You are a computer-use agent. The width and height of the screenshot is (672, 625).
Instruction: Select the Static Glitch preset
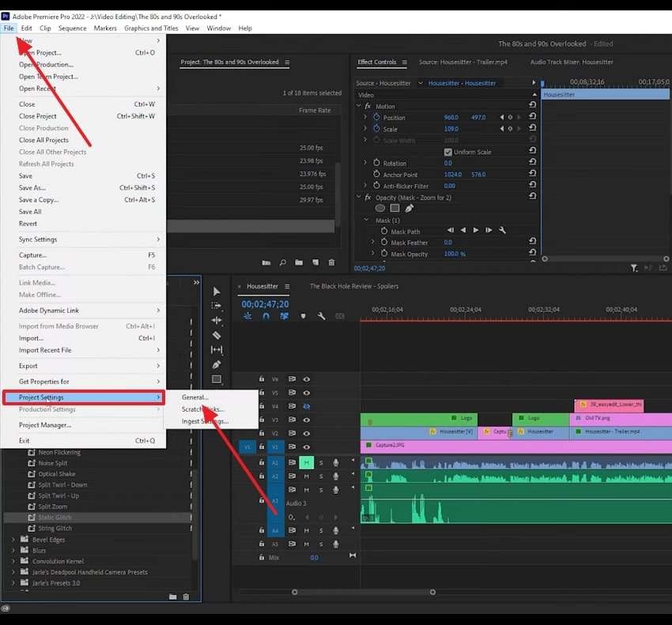pos(98,517)
